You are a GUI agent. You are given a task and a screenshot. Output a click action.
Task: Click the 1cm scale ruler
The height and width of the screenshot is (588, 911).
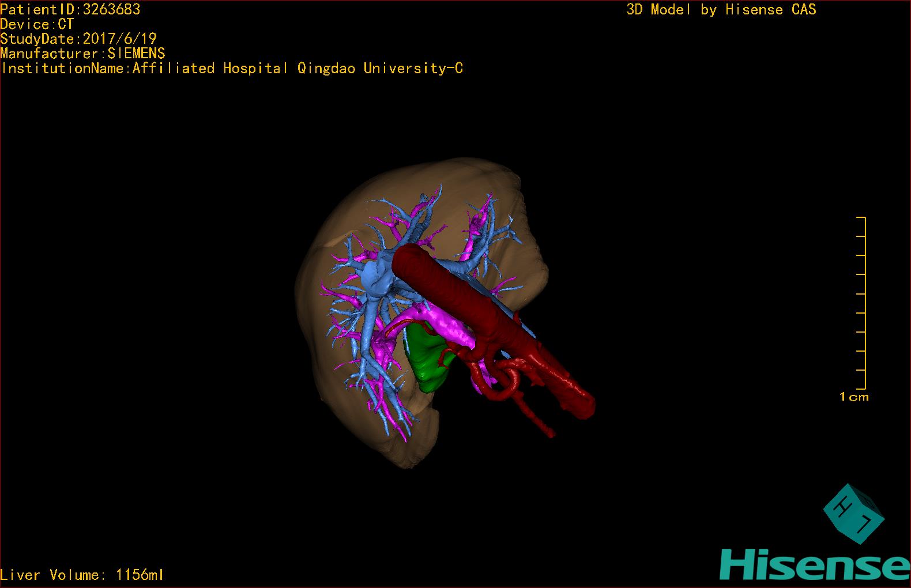coord(861,303)
